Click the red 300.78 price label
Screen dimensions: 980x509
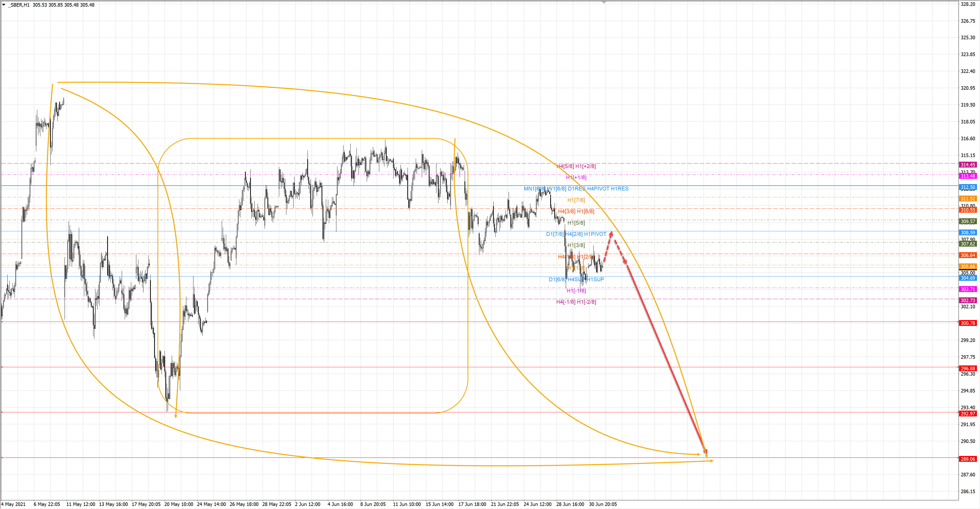(x=968, y=323)
